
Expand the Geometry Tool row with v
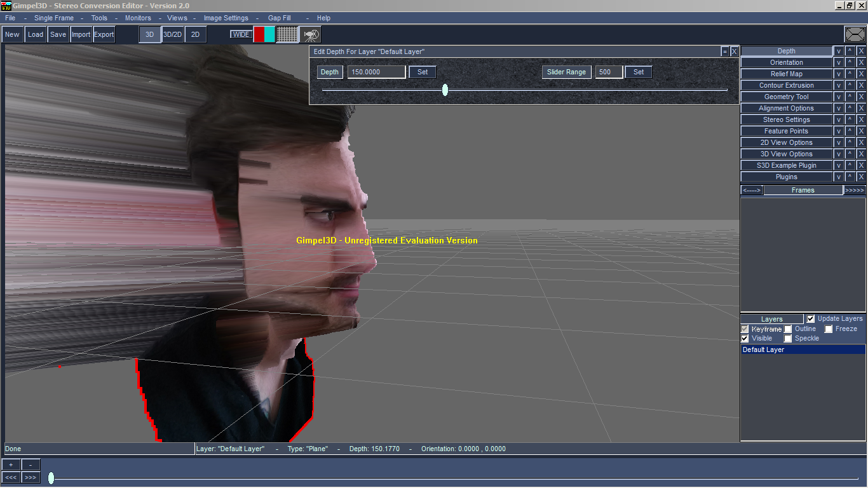coord(839,97)
